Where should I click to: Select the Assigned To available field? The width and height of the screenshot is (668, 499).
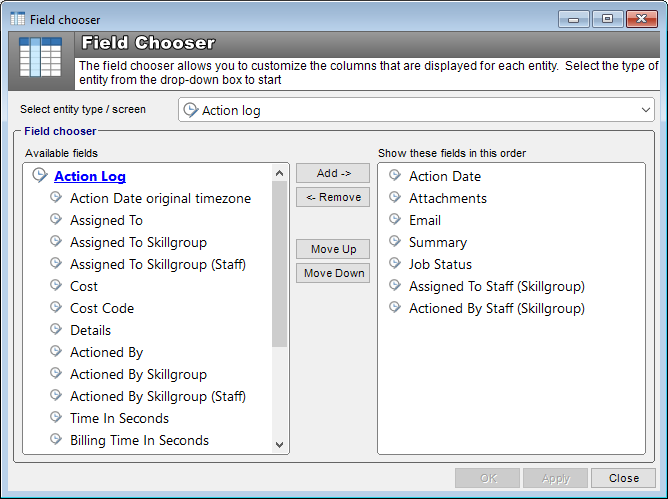(x=107, y=220)
